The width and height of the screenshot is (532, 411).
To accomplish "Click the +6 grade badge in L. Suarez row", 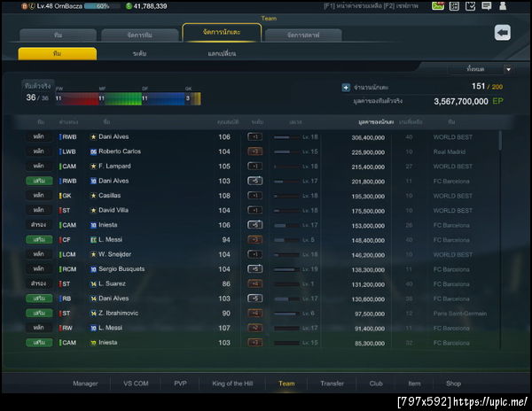I will pyautogui.click(x=254, y=283).
